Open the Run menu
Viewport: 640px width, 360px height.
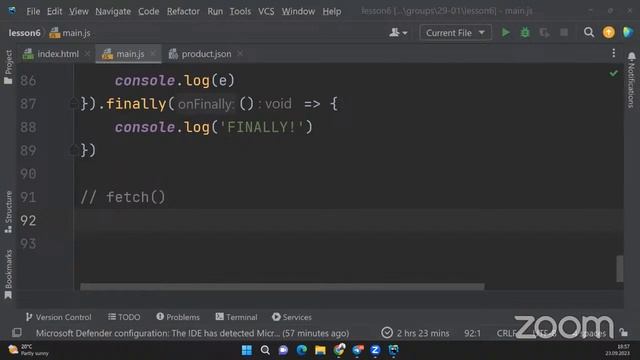(215, 11)
